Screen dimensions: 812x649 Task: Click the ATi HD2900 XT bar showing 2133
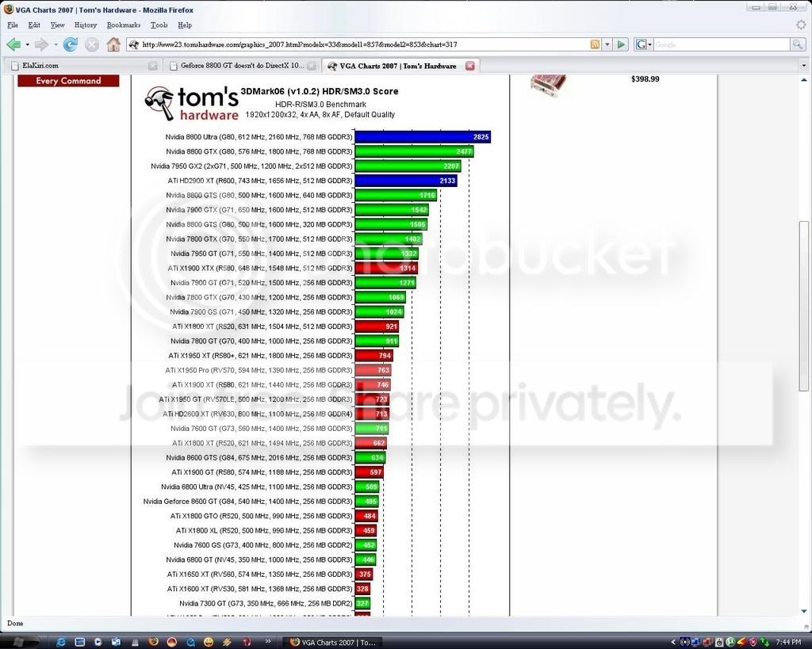click(406, 181)
